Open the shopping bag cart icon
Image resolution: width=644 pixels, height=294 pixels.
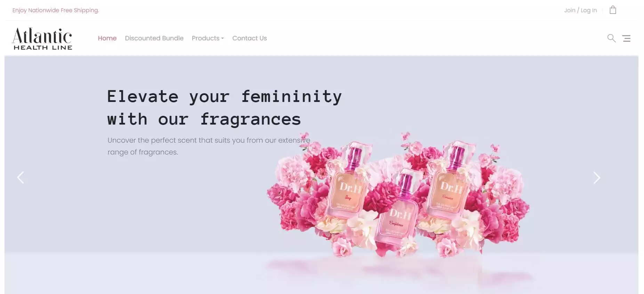(613, 10)
